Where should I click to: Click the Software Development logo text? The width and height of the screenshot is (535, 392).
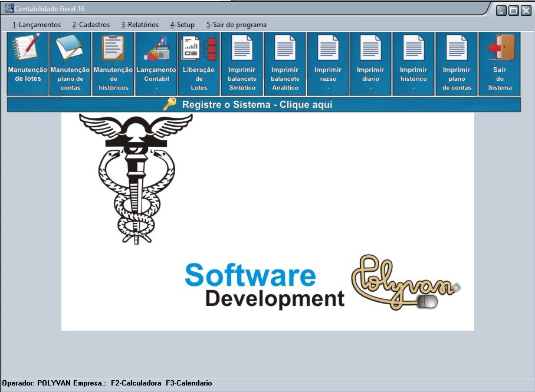264,286
